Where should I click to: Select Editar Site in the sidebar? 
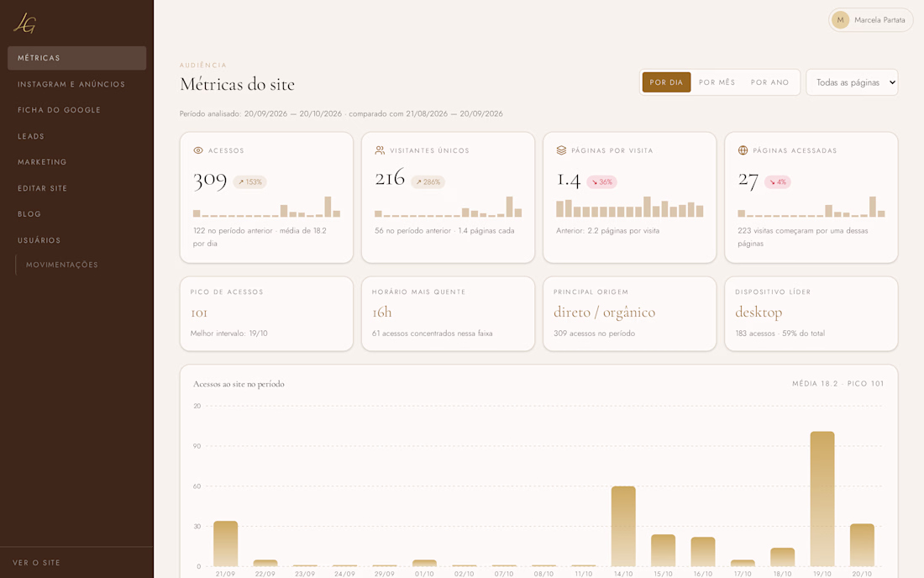[x=77, y=188]
